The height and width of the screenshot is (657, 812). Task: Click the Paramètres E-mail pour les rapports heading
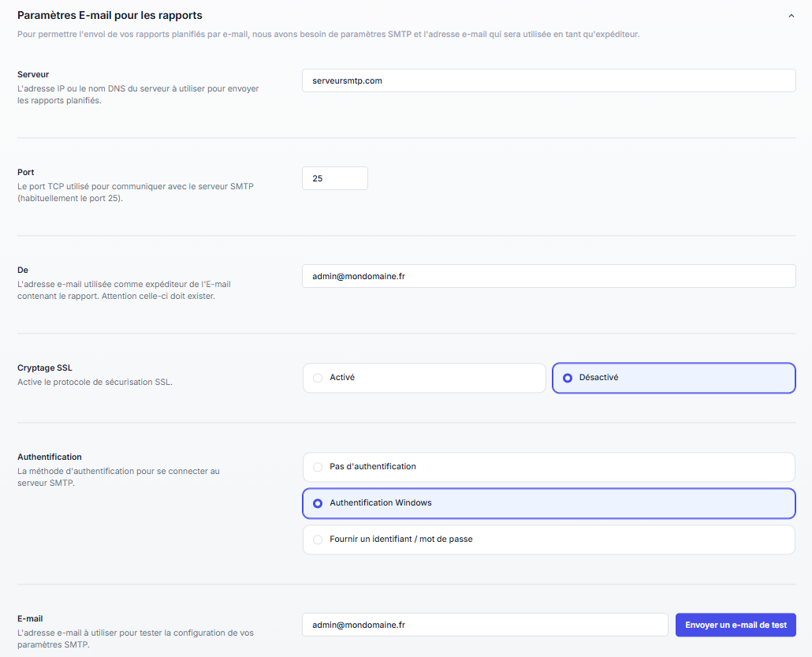coord(110,15)
